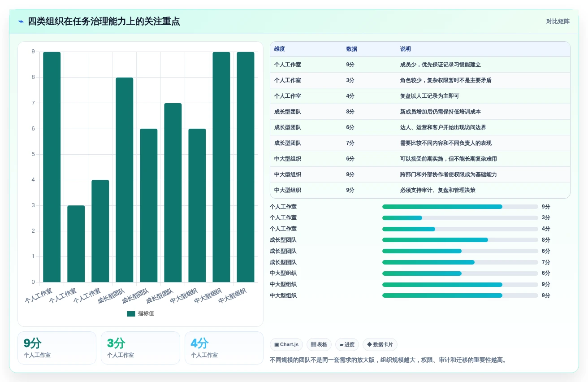Select the row 跨部门和外部协作者使权限成为基础能力
Viewport: 588px width, 382px height.
pos(420,174)
